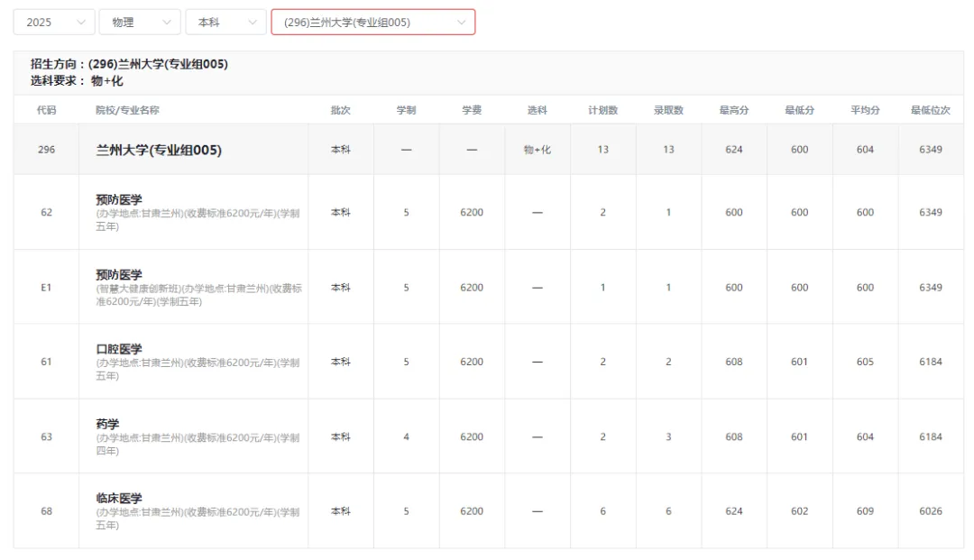Open the 本科 level dropdown

point(225,23)
